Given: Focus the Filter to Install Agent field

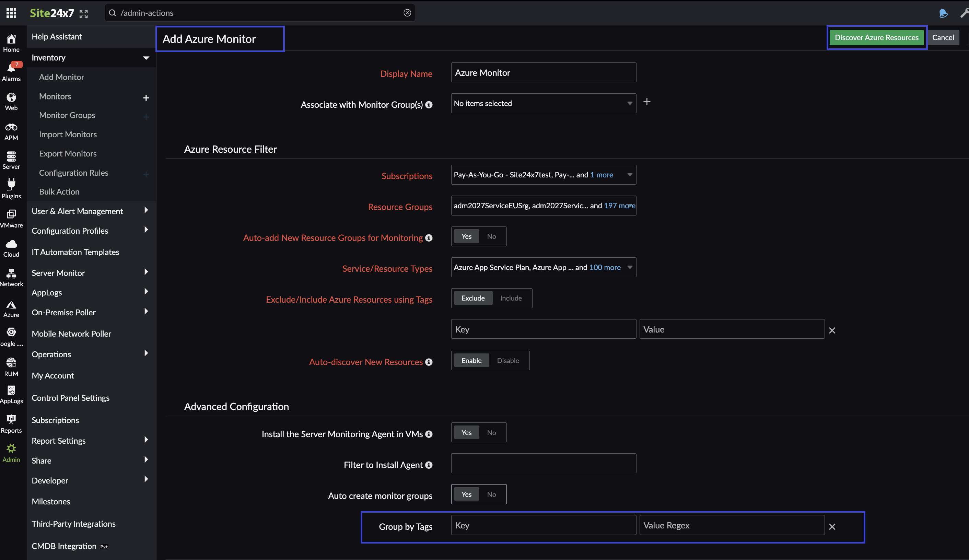Looking at the screenshot, I should pos(543,463).
